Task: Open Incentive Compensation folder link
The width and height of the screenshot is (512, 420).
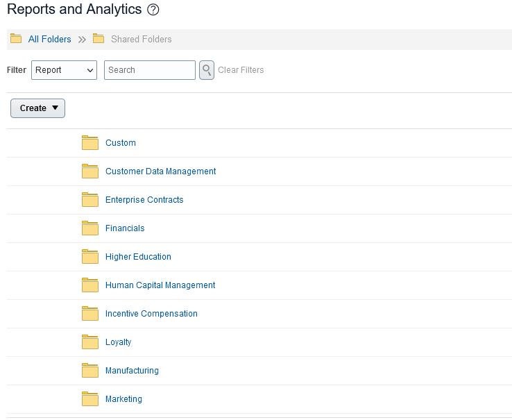Action: [151, 314]
